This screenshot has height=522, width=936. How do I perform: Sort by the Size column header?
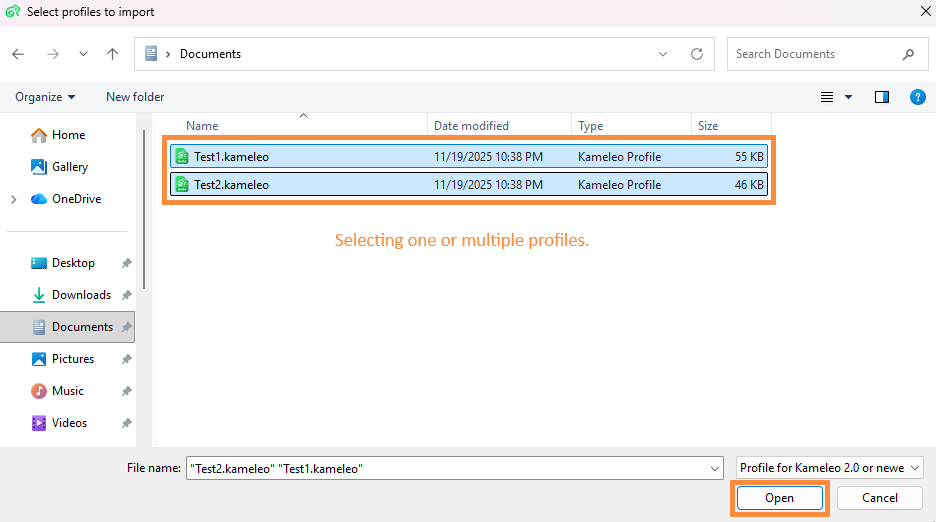708,126
